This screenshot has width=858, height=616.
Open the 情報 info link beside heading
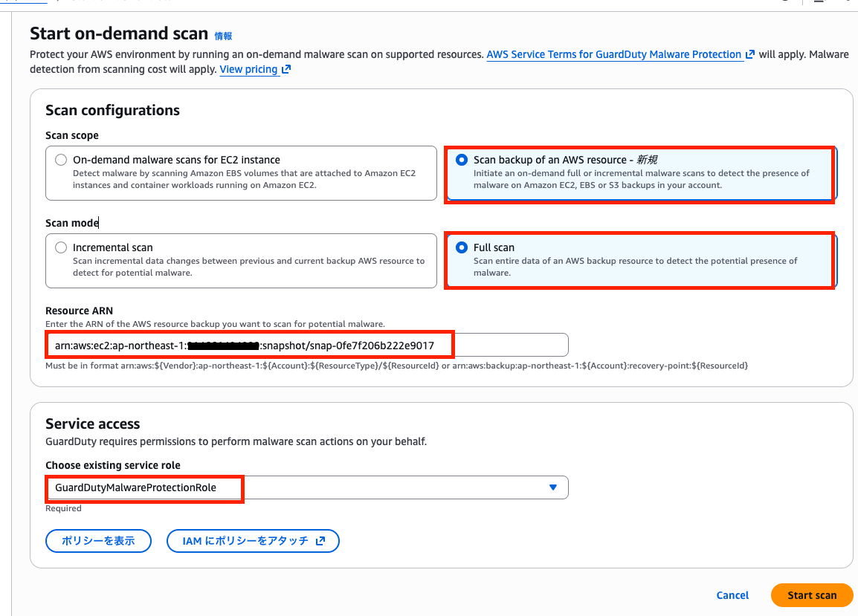(223, 36)
